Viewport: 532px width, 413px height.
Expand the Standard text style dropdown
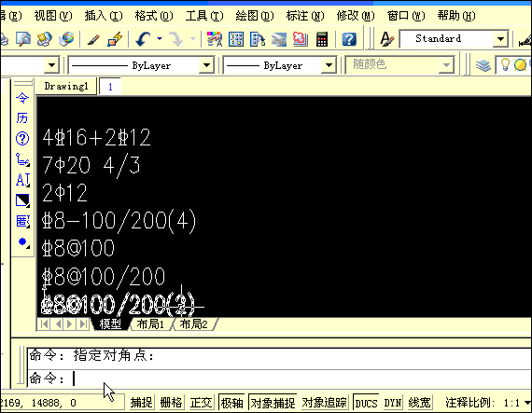500,39
